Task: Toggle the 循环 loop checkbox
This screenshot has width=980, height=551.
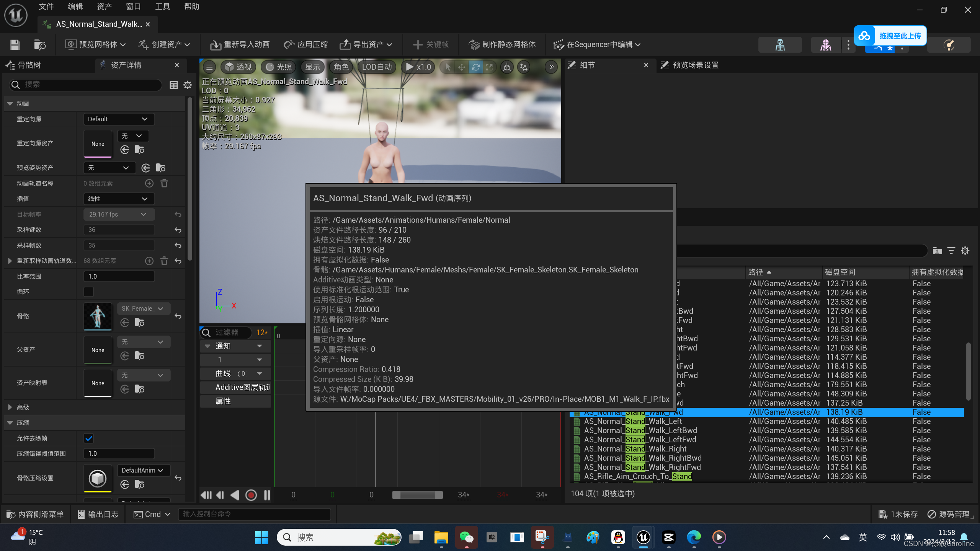Action: coord(88,292)
